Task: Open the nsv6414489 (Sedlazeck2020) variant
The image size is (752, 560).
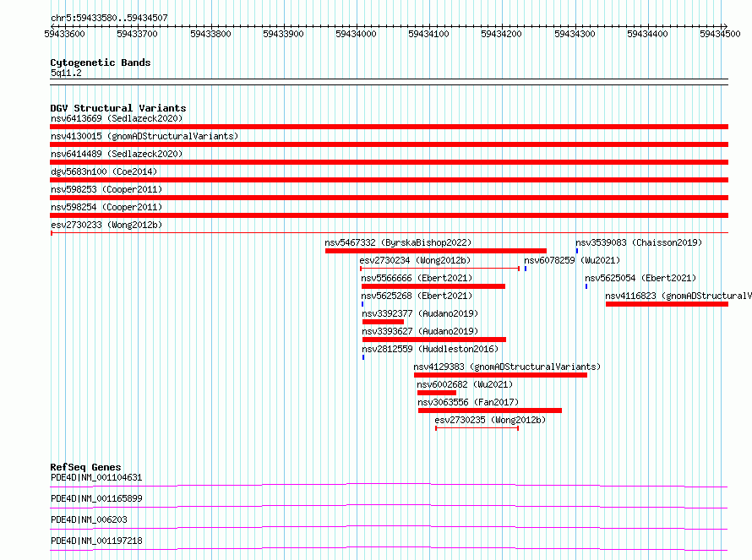Action: (117, 154)
